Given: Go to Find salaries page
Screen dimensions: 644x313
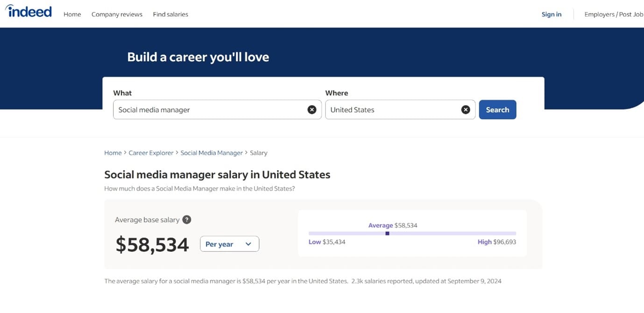Looking at the screenshot, I should click(x=170, y=14).
